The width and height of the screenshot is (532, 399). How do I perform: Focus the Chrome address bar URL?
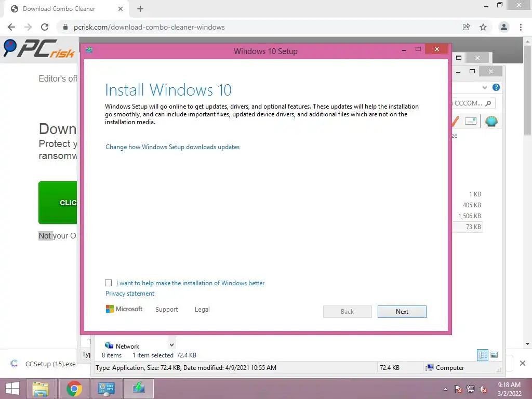[x=149, y=27]
